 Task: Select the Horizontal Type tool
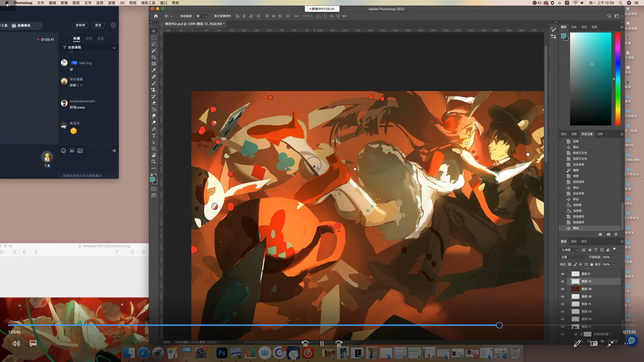tap(154, 136)
